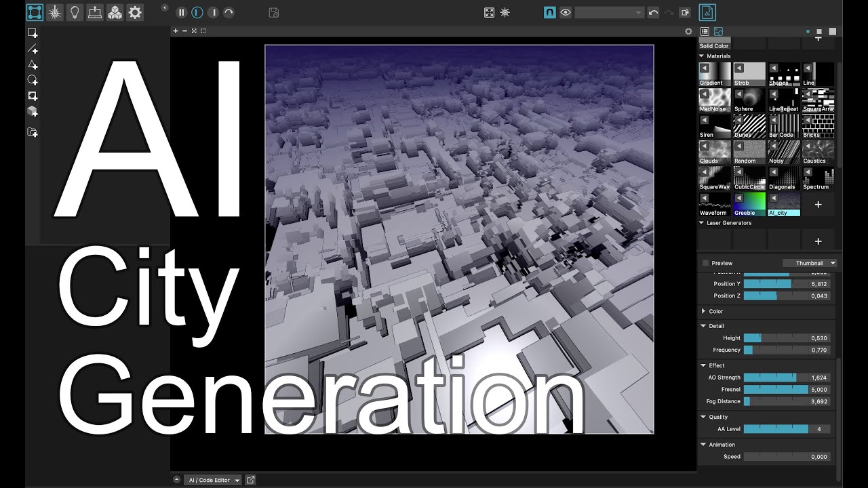Zoom out the canvas with minus icon
This screenshot has height=488, width=868.
point(184,31)
